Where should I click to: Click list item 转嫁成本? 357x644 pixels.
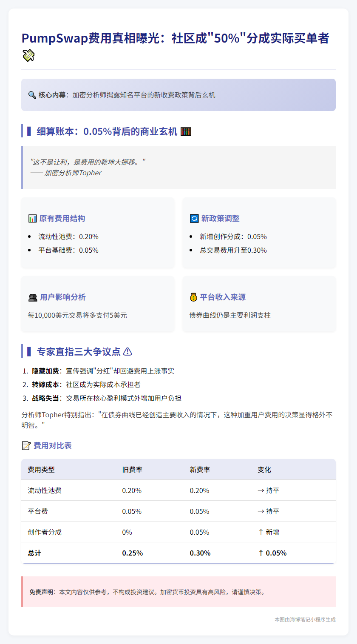coord(86,385)
